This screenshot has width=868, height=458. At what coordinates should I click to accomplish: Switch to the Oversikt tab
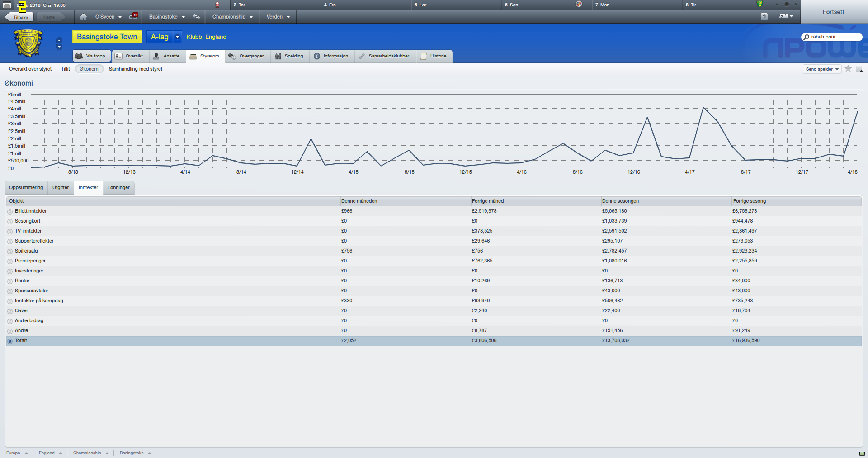(x=130, y=56)
